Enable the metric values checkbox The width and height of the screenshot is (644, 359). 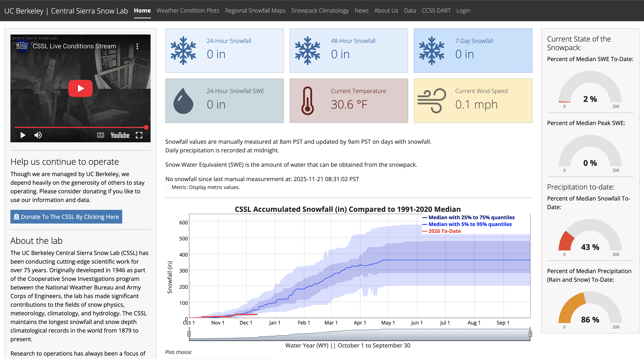coord(168,187)
